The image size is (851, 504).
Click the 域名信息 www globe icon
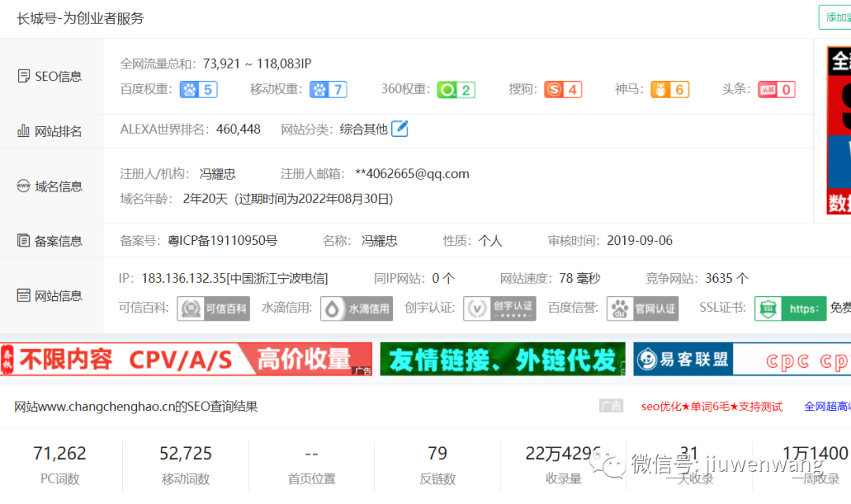[x=24, y=186]
